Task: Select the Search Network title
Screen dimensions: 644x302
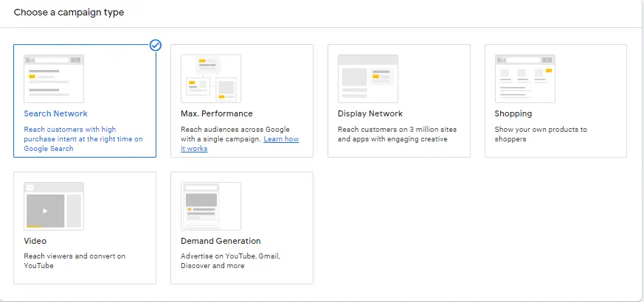Action: [x=55, y=113]
